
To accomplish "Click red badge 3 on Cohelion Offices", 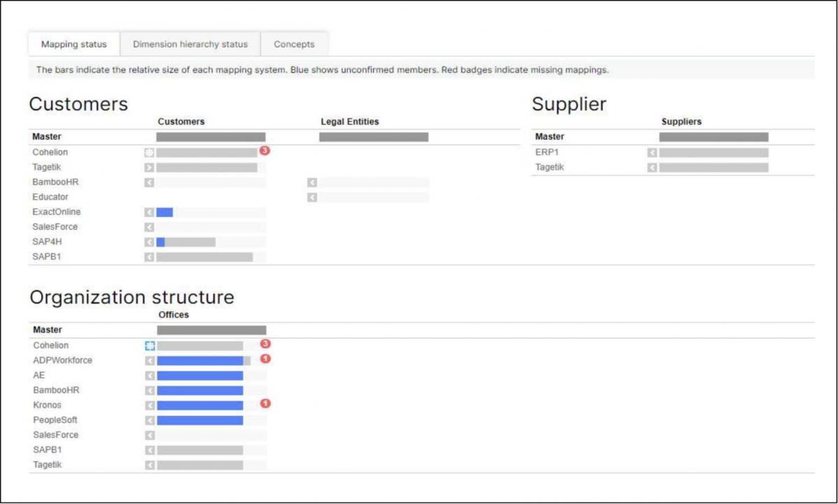I will click(x=265, y=343).
